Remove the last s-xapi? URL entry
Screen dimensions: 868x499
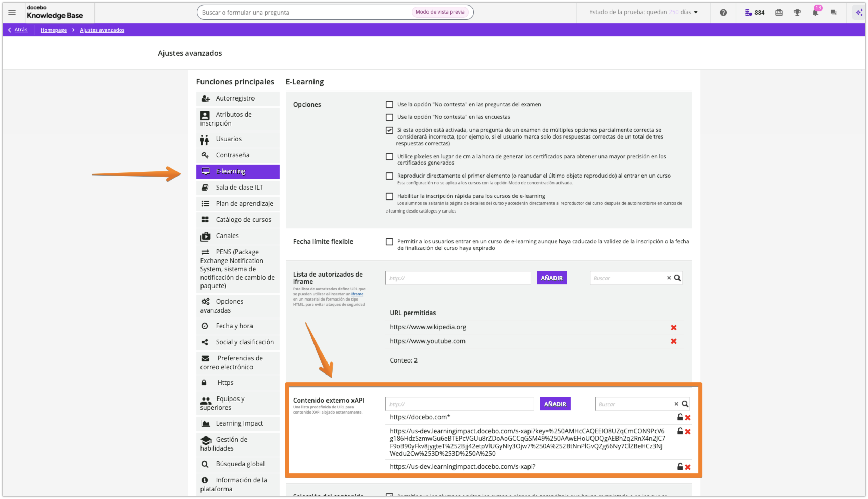pos(688,467)
